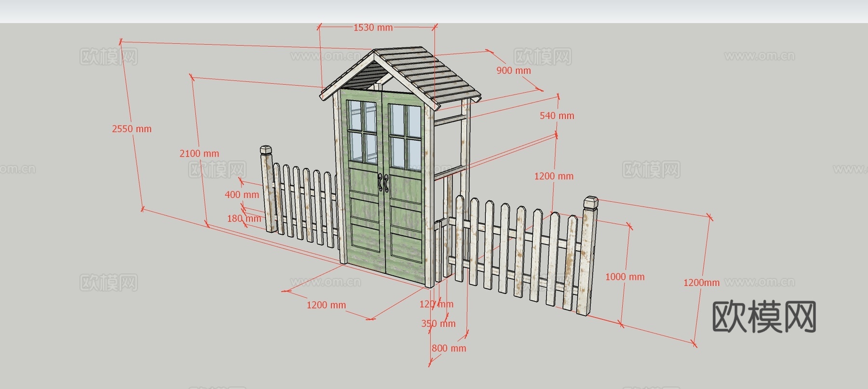868x389 pixels.
Task: Select the 350 mm dimension label
Action: (x=438, y=323)
